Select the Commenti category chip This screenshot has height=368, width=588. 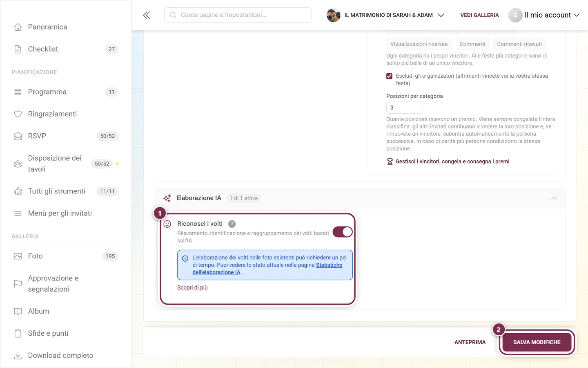click(x=472, y=44)
